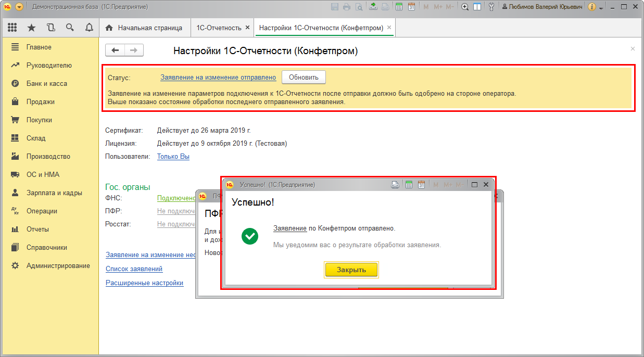The image size is (644, 357).
Task: Expand dropdown arrow next to info icon
Action: pos(601,7)
